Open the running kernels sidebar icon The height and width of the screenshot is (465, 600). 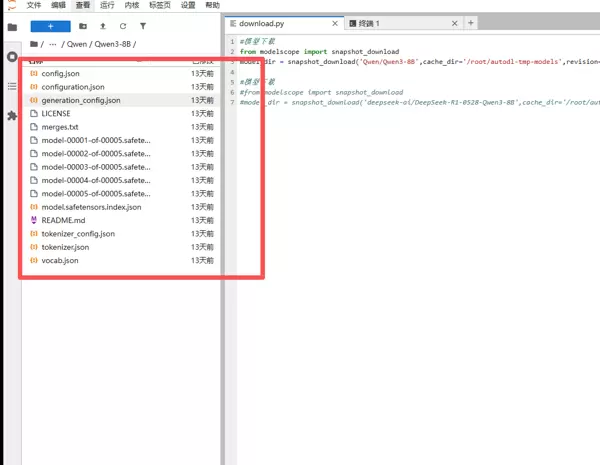click(12, 57)
